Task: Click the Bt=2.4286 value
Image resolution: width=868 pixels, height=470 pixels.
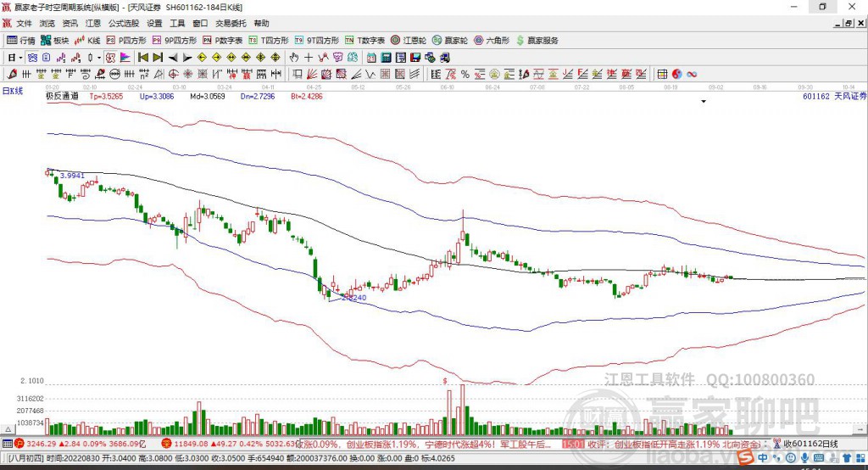Action: [x=307, y=97]
